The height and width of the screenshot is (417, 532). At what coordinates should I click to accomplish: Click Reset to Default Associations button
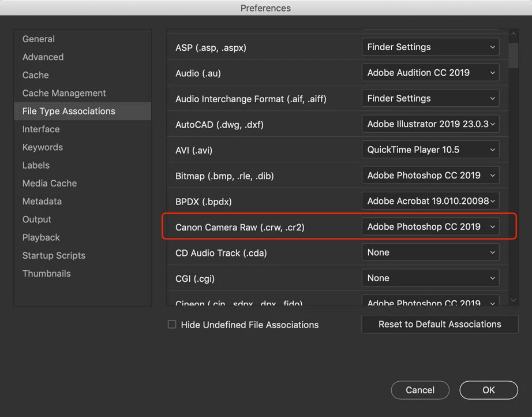point(440,324)
